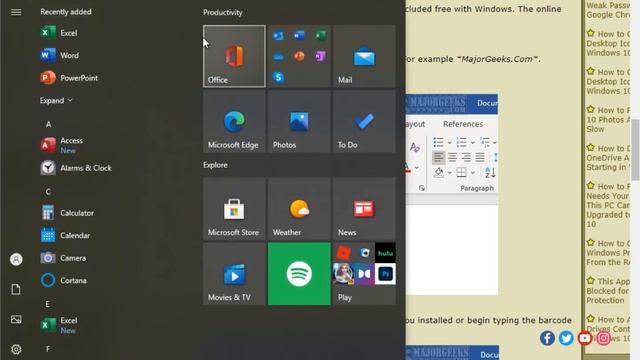
Task: Click the letter C group header
Action: (x=48, y=191)
